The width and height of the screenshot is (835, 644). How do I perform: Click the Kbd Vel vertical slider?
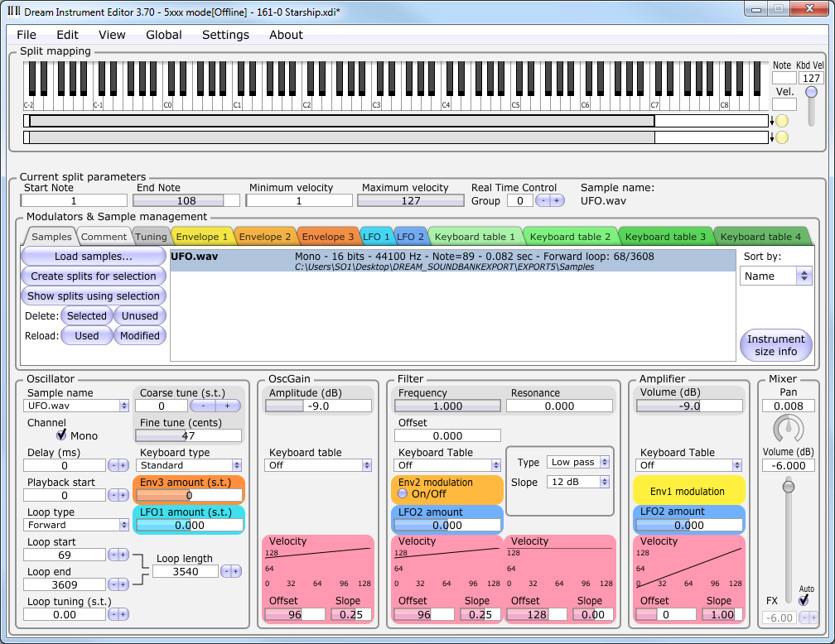pyautogui.click(x=811, y=107)
